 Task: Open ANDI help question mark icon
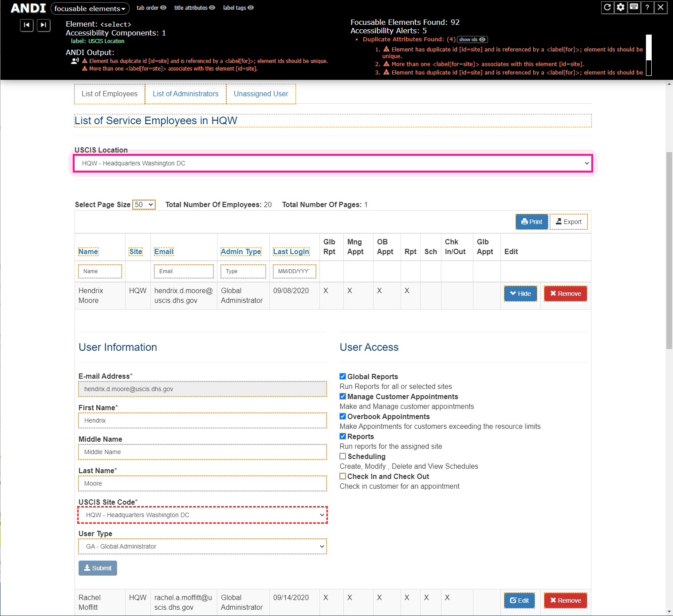click(x=647, y=7)
